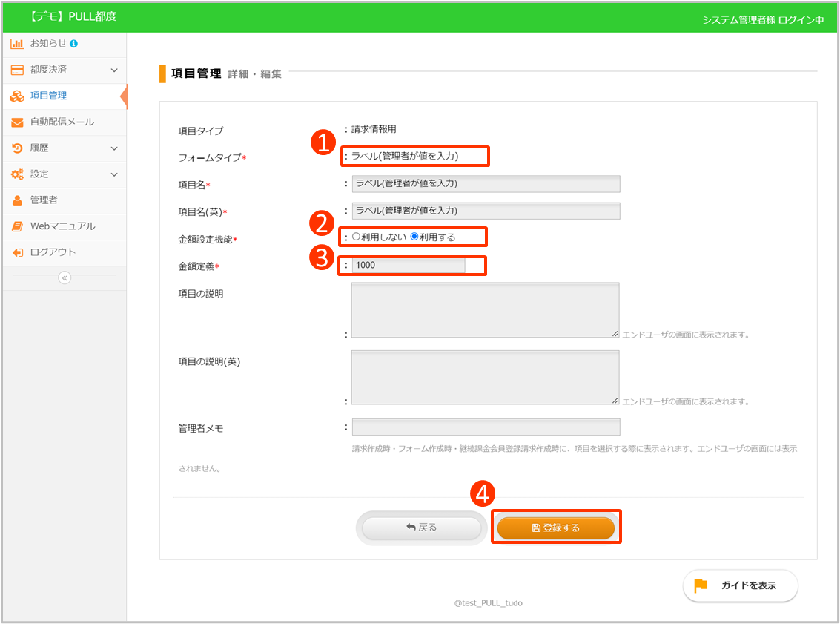Viewport: 840px width, 624px height.
Task: Click the 金額定義 input field
Action: (409, 266)
